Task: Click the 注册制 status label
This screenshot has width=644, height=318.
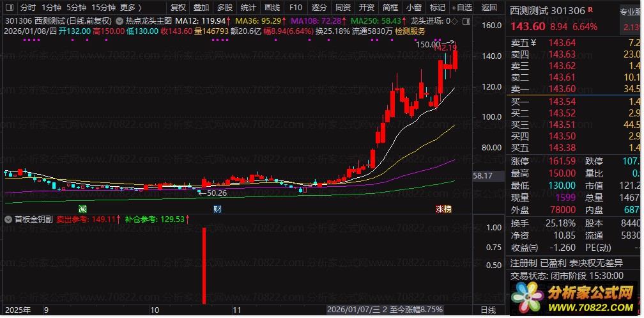Action: click(523, 263)
